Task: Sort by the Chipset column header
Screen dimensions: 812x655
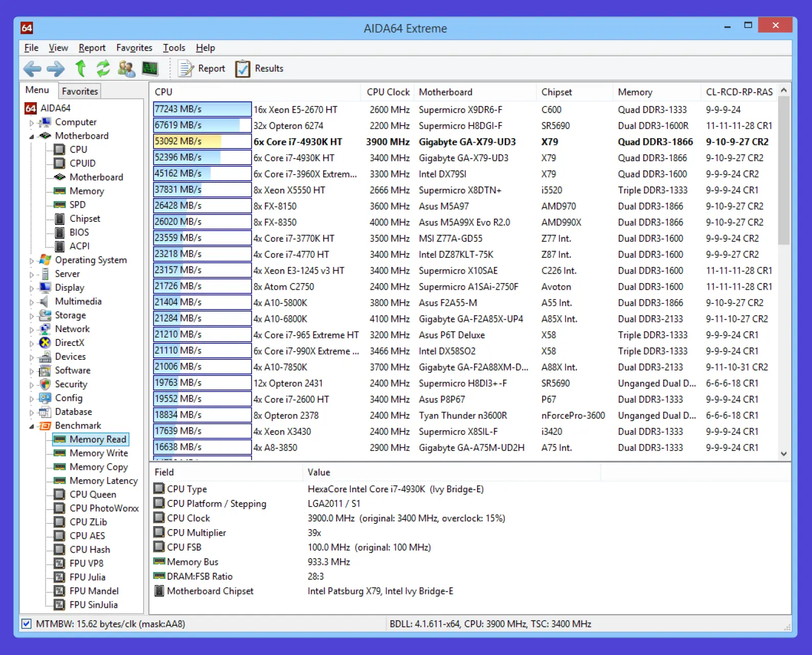Action: coord(575,92)
